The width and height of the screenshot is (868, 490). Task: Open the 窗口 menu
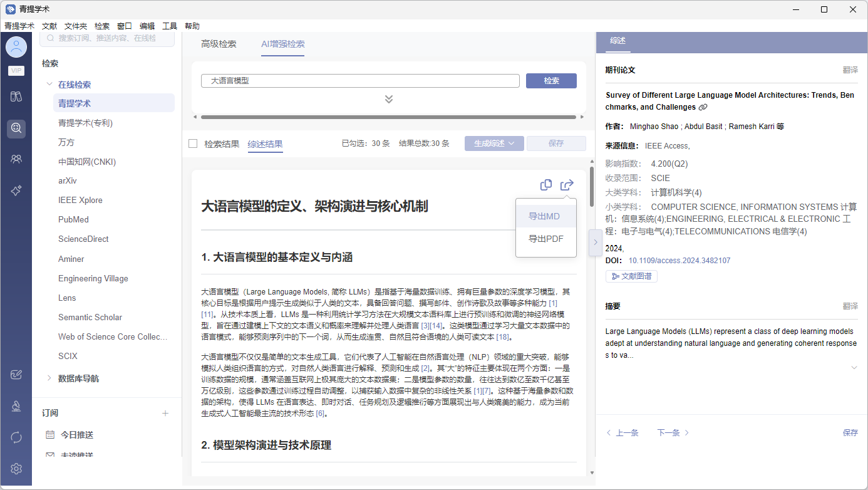click(125, 26)
